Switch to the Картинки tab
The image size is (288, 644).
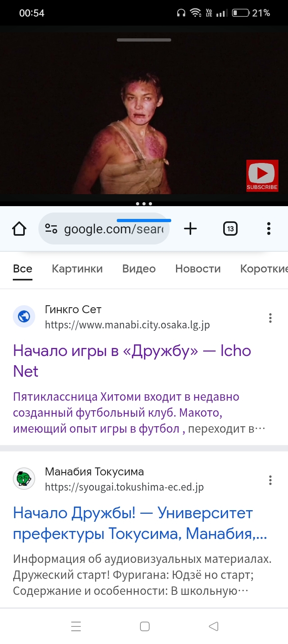tap(77, 269)
